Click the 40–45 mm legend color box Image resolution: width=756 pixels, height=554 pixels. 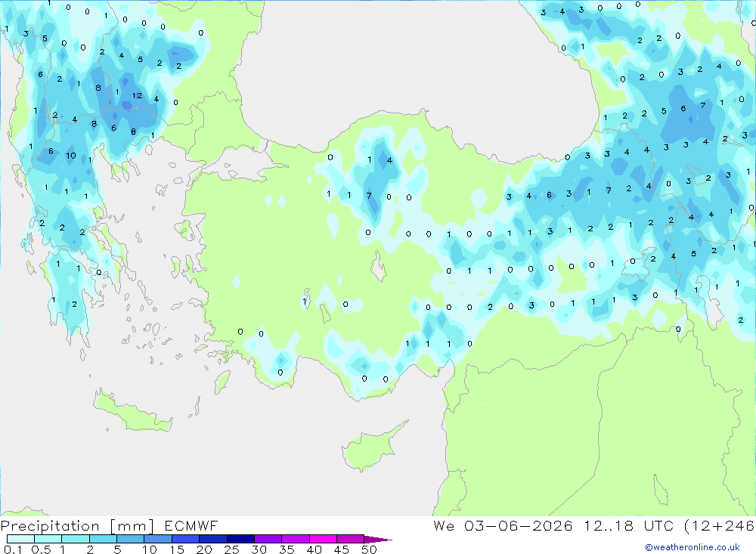[x=323, y=539]
